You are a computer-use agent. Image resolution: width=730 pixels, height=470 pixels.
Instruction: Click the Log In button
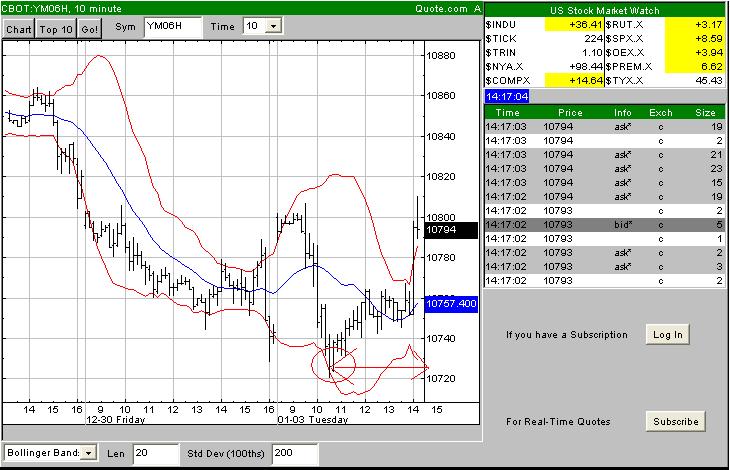click(667, 335)
